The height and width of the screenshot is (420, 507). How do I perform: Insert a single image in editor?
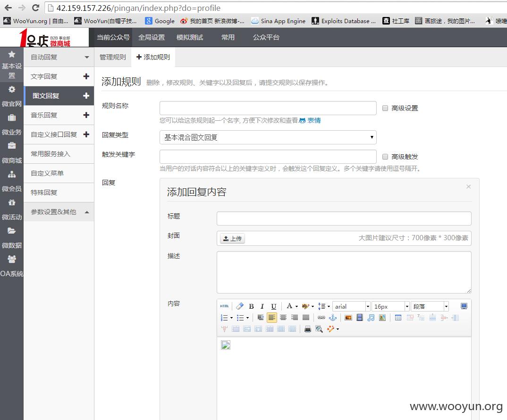(x=348, y=318)
